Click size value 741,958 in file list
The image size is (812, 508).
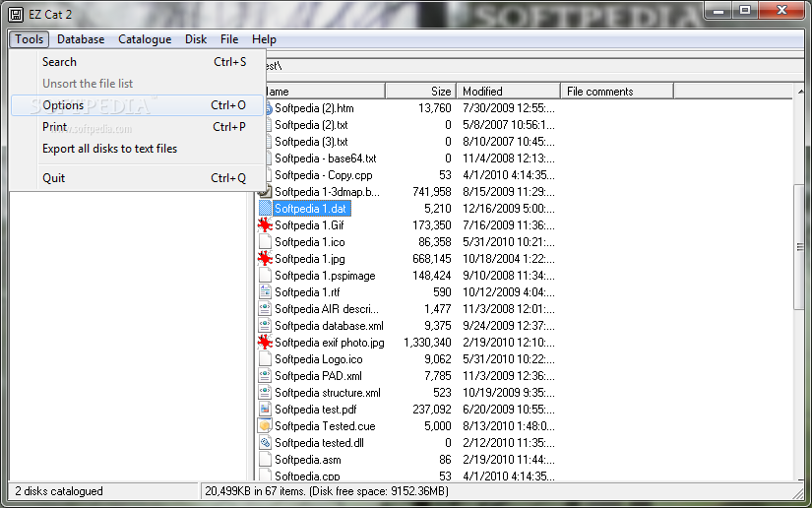point(432,192)
